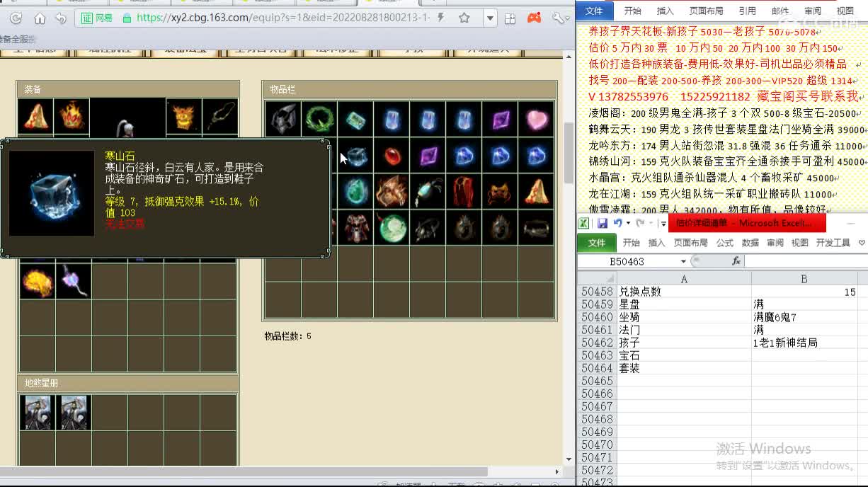Select Excel column A header
Screen dimensions: 868x487
coord(684,280)
